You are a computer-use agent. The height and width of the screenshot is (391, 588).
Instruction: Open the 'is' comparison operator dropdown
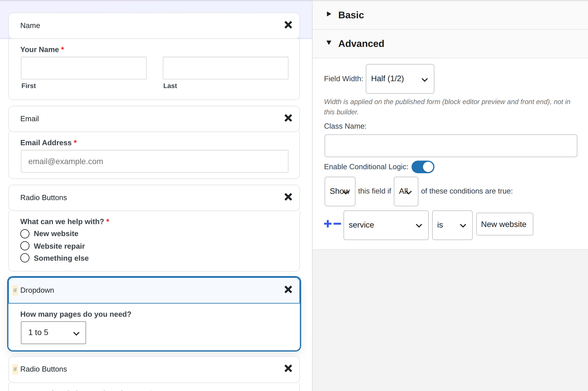pos(452,225)
